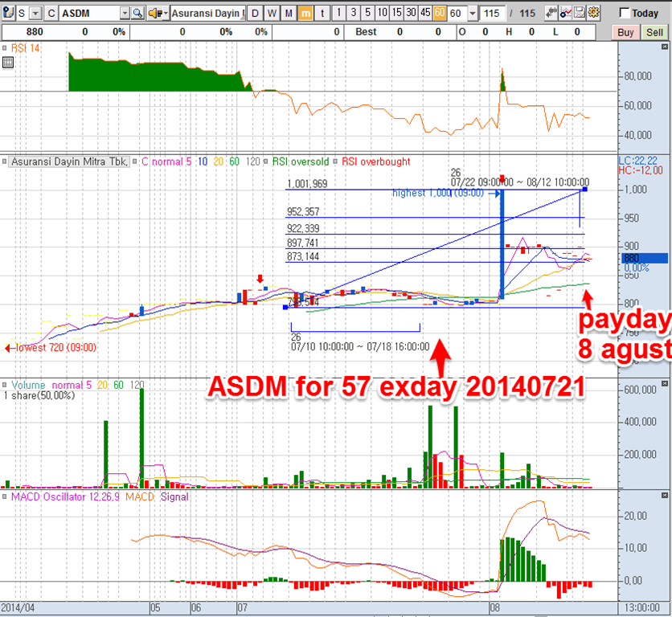Click the Asuransi Dayin name field

pyautogui.click(x=208, y=14)
